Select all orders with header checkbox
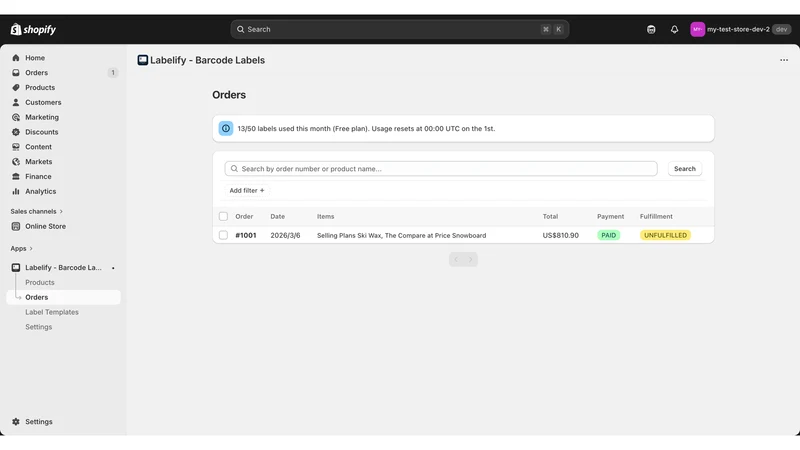The height and width of the screenshot is (450, 800). pos(223,216)
